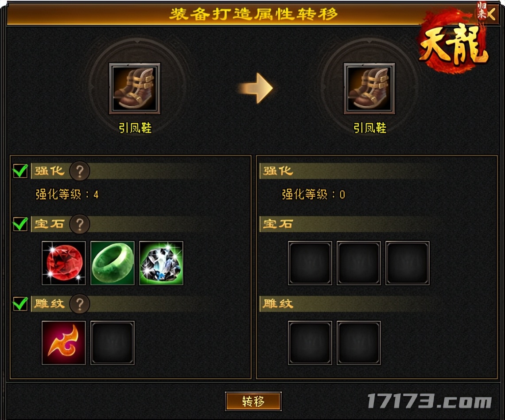Select the green jade ring gem
This screenshot has height=420, width=505.
[x=113, y=263]
